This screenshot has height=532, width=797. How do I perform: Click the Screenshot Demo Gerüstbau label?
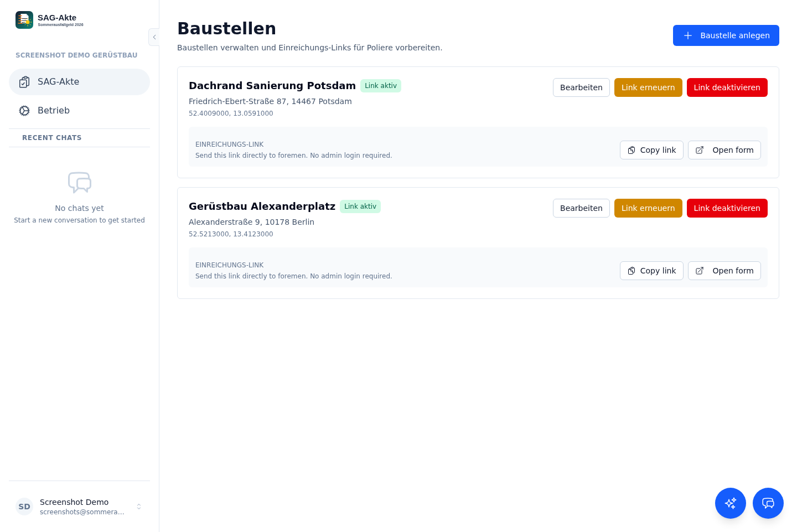coord(76,55)
